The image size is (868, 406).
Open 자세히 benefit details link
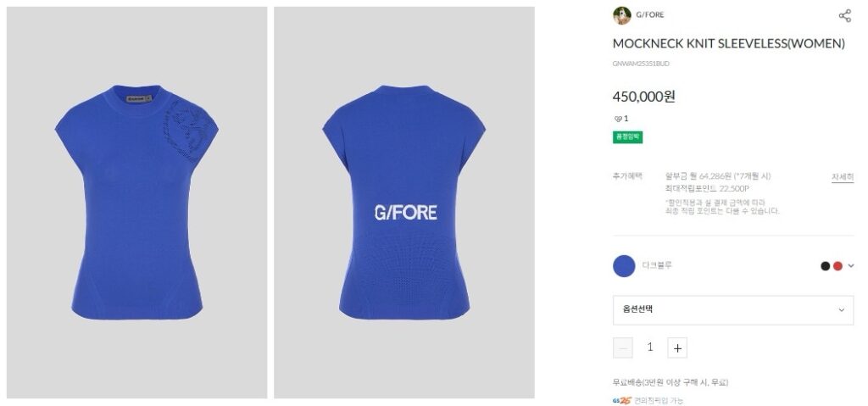click(x=842, y=177)
